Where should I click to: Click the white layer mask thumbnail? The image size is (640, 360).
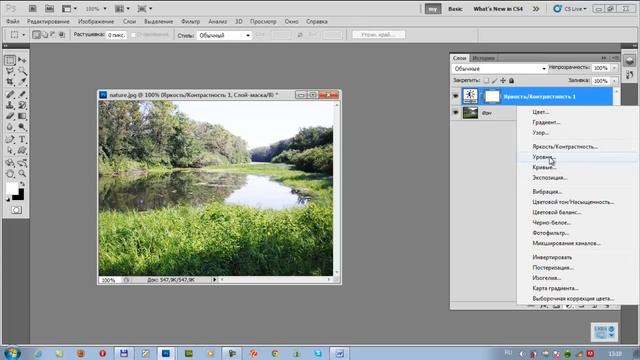(492, 96)
